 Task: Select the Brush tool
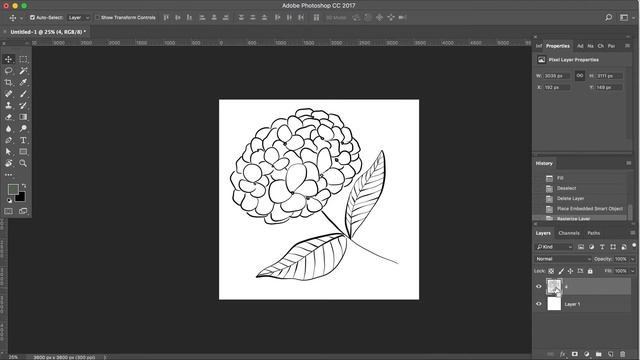click(x=23, y=94)
